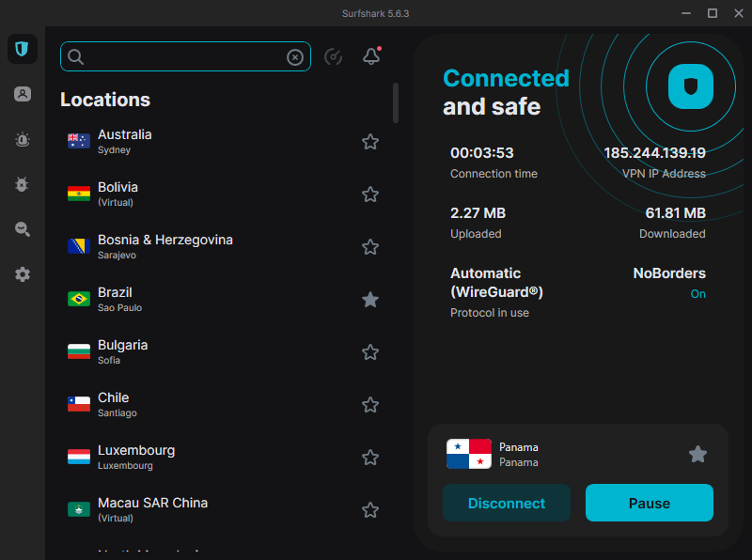The height and width of the screenshot is (560, 752).
Task: Click the 2.27 MB uploaded value
Action: [478, 213]
